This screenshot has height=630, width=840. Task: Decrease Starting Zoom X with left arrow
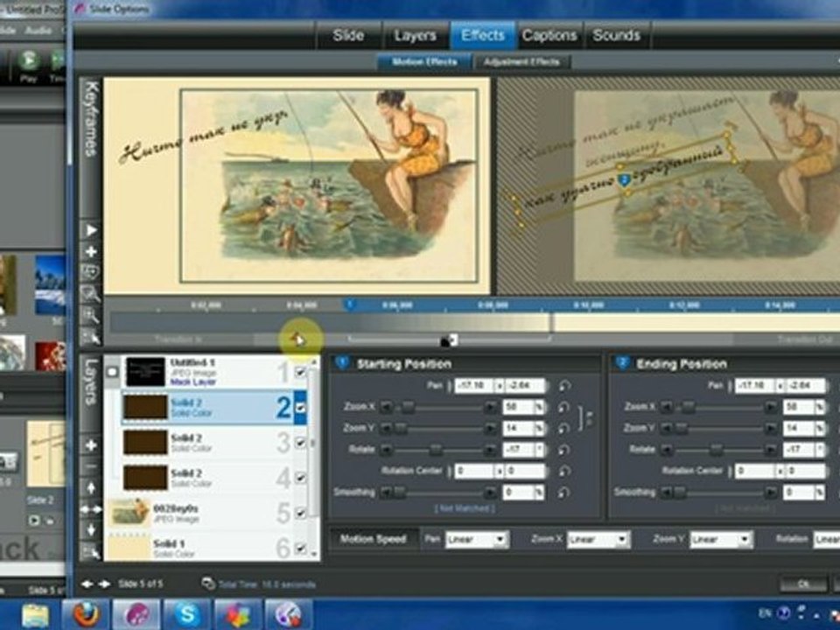tap(385, 408)
